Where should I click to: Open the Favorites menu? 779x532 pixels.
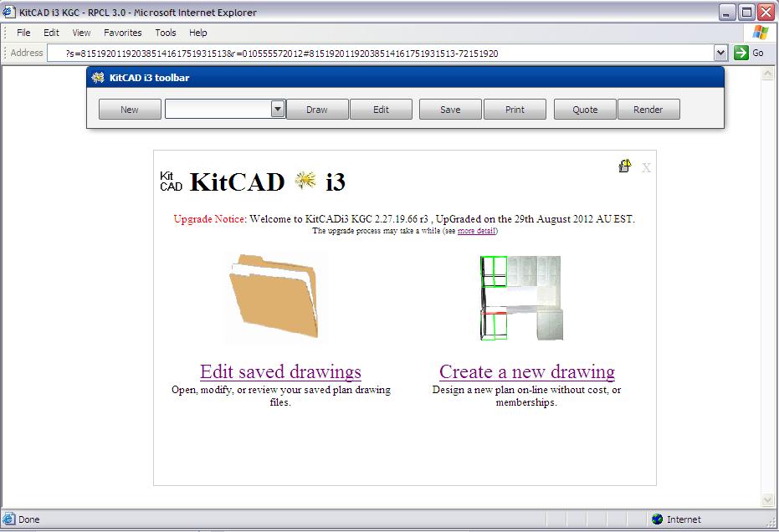pos(123,33)
